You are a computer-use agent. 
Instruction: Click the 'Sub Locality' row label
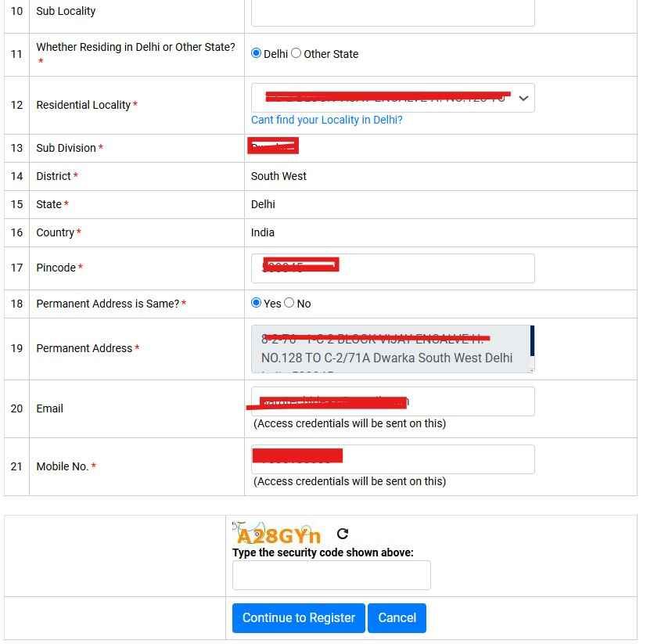66,11
